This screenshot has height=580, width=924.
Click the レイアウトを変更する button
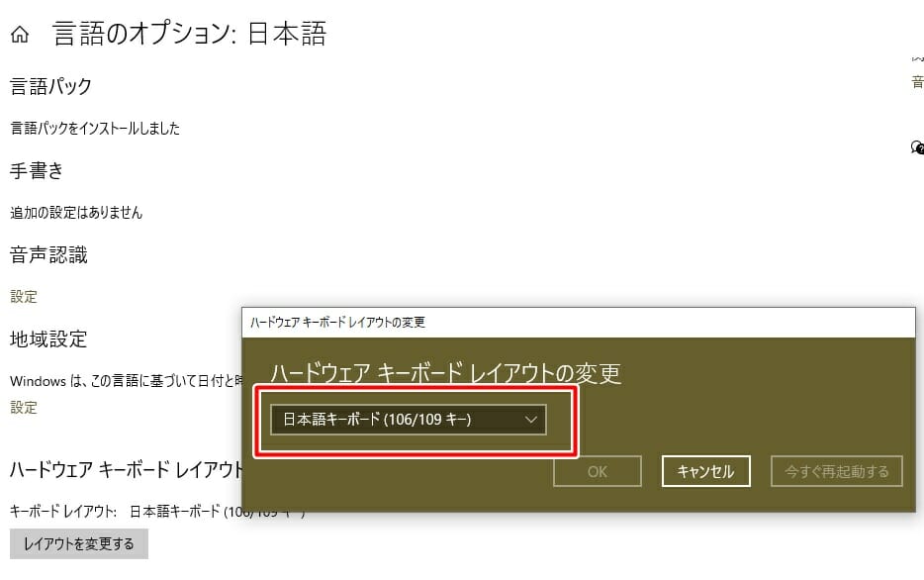79,543
